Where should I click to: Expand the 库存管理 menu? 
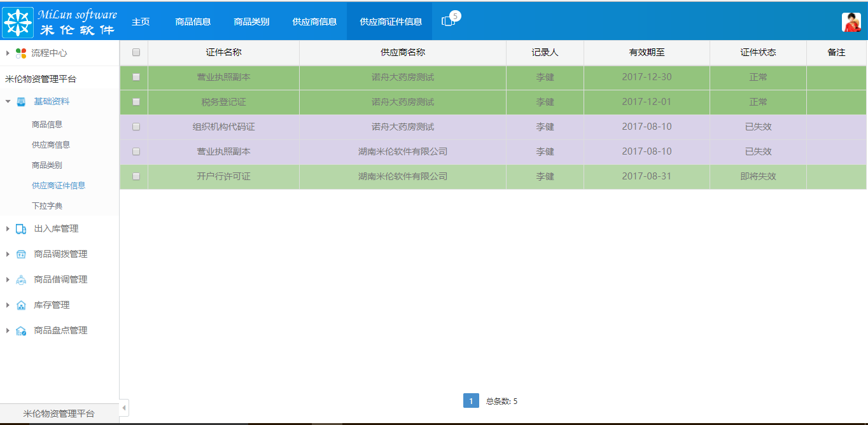point(7,304)
